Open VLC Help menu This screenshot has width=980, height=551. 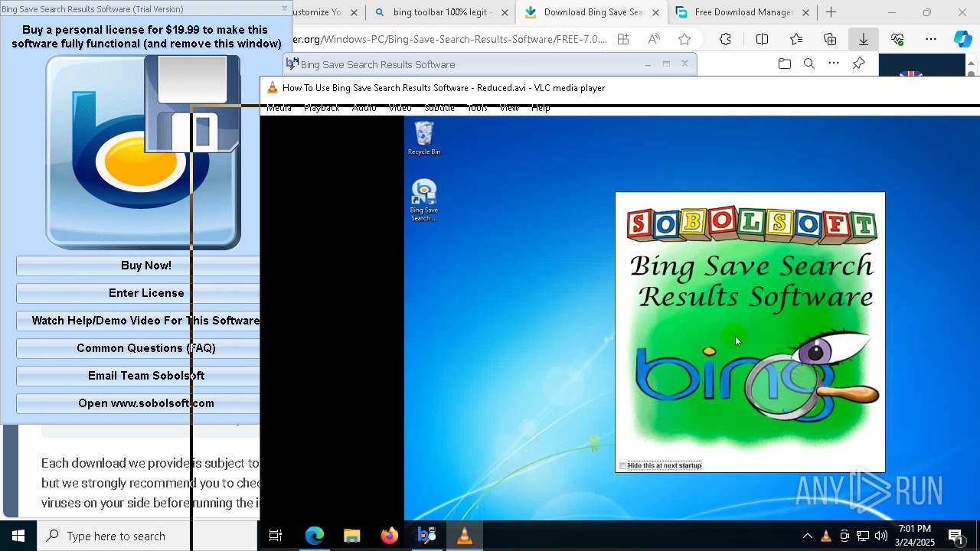click(x=541, y=108)
